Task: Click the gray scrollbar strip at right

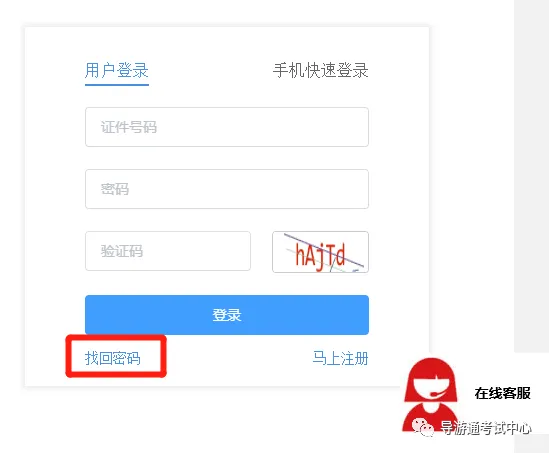Action: tap(531, 175)
